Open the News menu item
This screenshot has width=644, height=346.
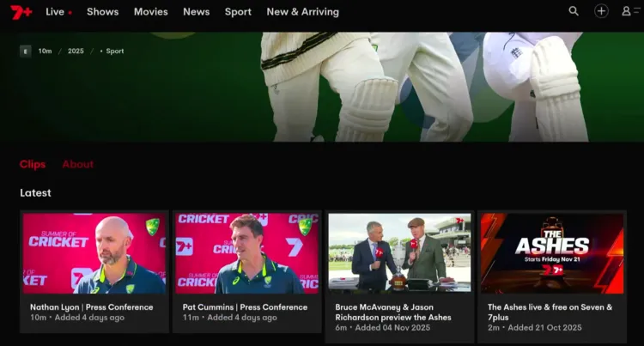click(197, 12)
